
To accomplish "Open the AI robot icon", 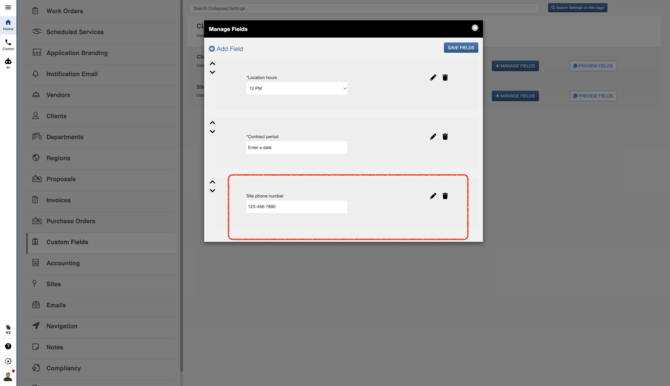I will [8, 63].
